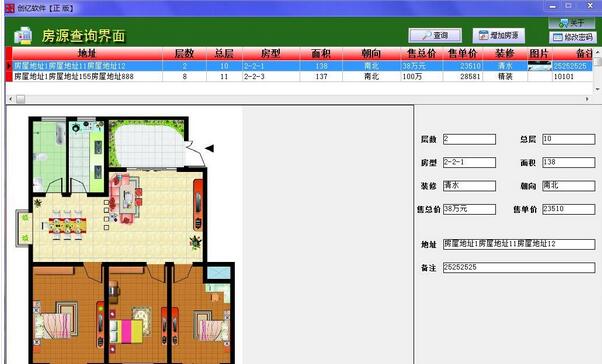Sort by the 层数 column header
602x364 pixels.
click(x=184, y=53)
